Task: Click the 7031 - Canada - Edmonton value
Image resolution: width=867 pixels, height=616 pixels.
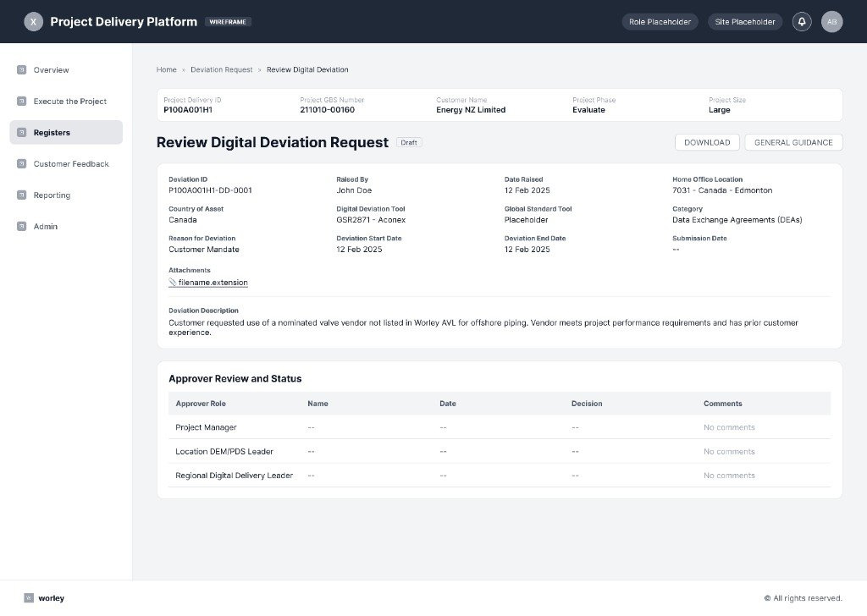Action: tap(722, 190)
